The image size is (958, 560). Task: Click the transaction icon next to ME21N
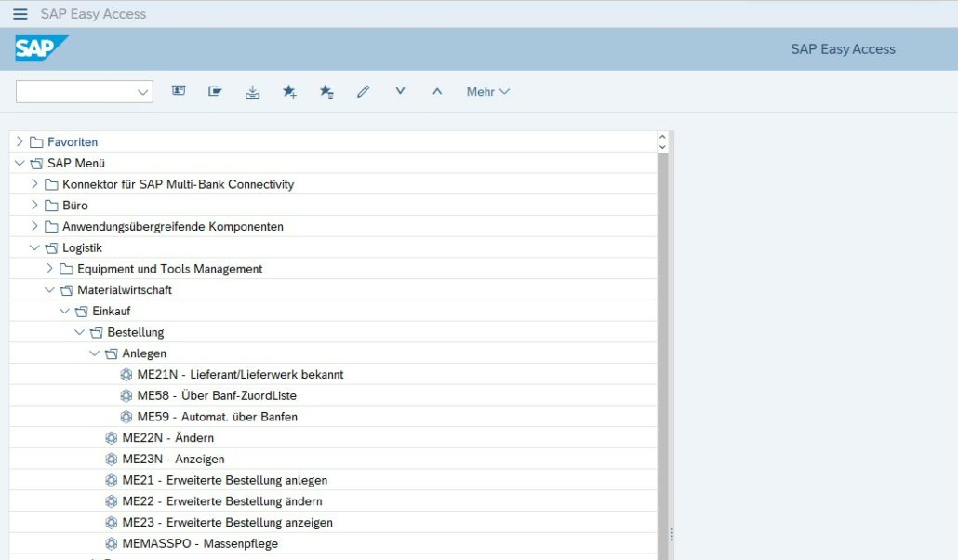click(x=126, y=374)
